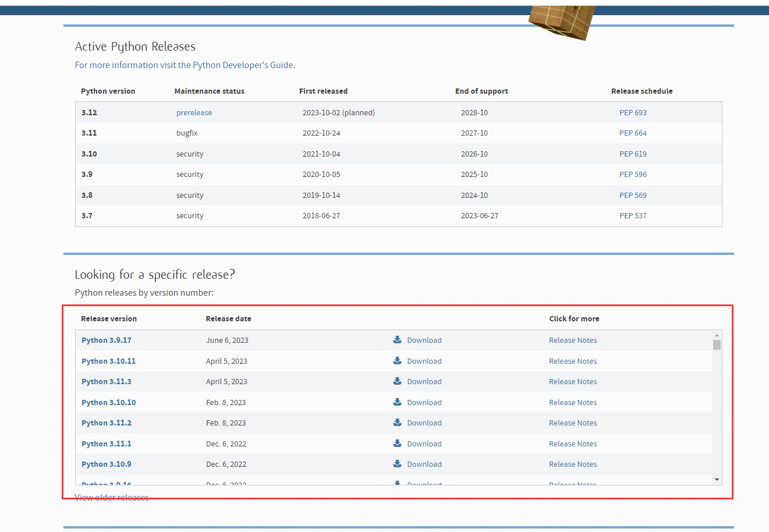
Task: Open the Python 3.11.2 release page
Action: tap(107, 423)
